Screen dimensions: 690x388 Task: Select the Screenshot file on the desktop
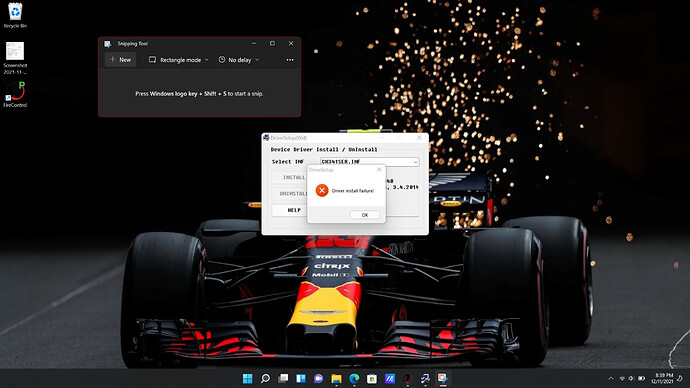click(x=15, y=57)
